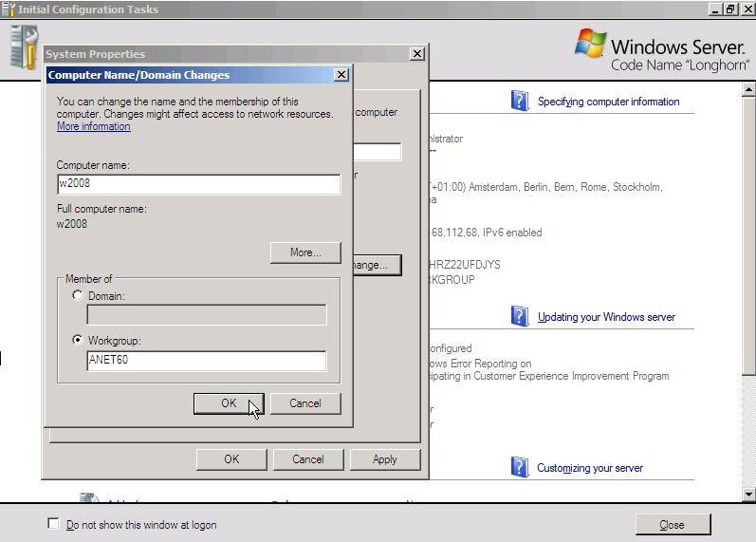Click the server icon in Initial Configuration Tasks header
Viewport: 756px width, 542px height.
pyautogui.click(x=23, y=47)
